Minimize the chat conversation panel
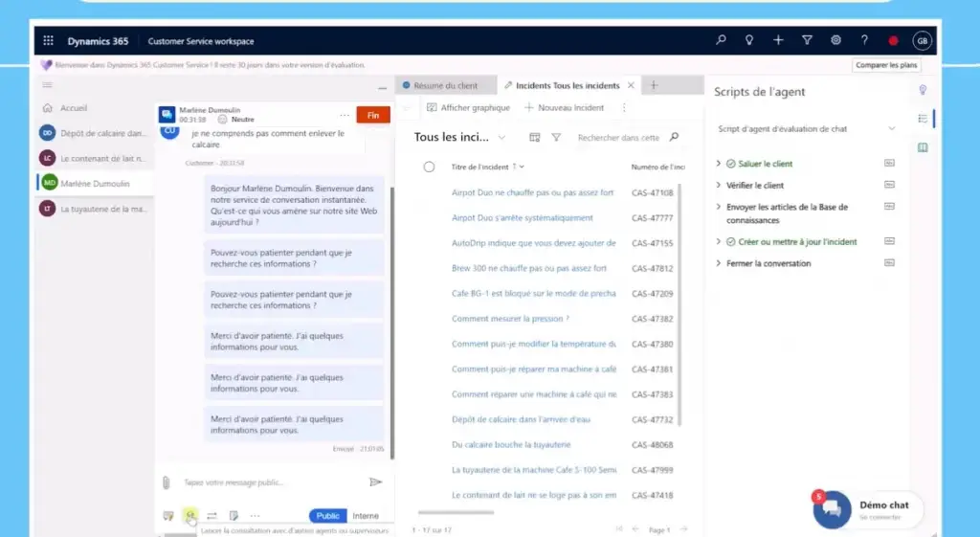This screenshot has width=980, height=537. click(x=382, y=88)
